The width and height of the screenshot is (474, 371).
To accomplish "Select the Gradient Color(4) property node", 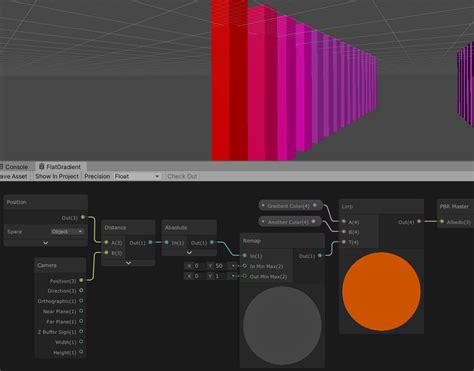I will click(x=290, y=206).
